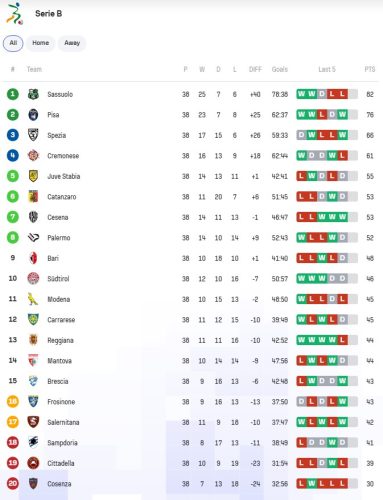Select the Away standings tab
Viewport: 383px width, 500px height.
72,43
